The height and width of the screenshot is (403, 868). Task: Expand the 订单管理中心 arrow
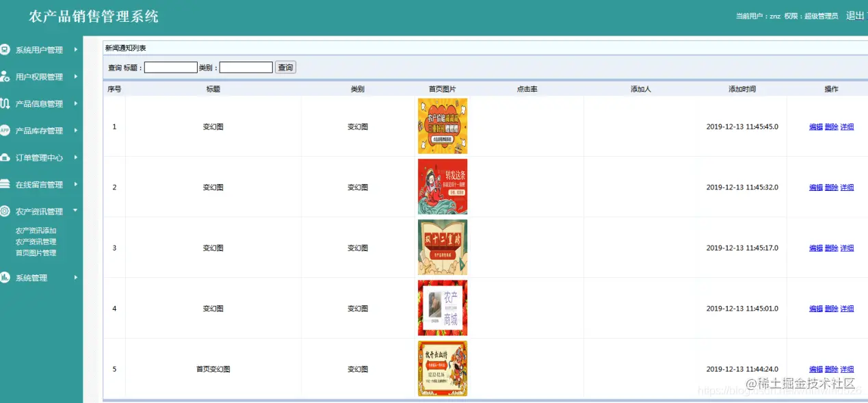[x=76, y=157]
